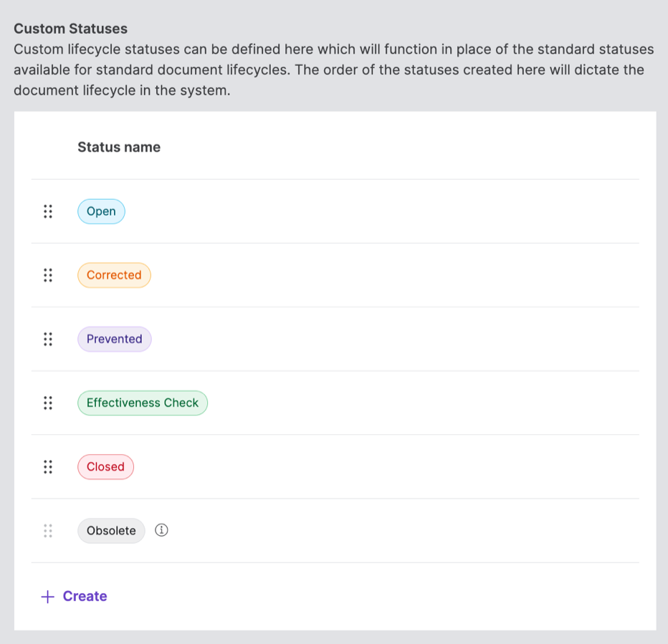The image size is (668, 644).
Task: Click the Status name column header
Action: coord(119,147)
